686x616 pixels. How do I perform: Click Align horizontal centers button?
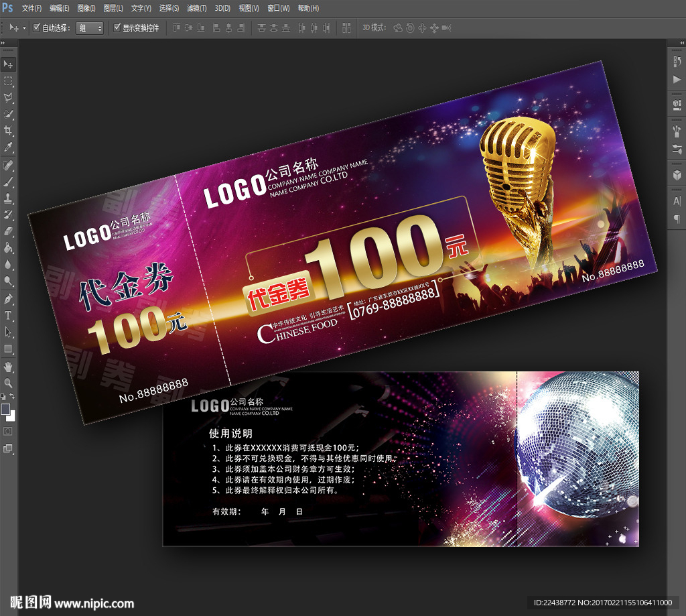tap(228, 28)
